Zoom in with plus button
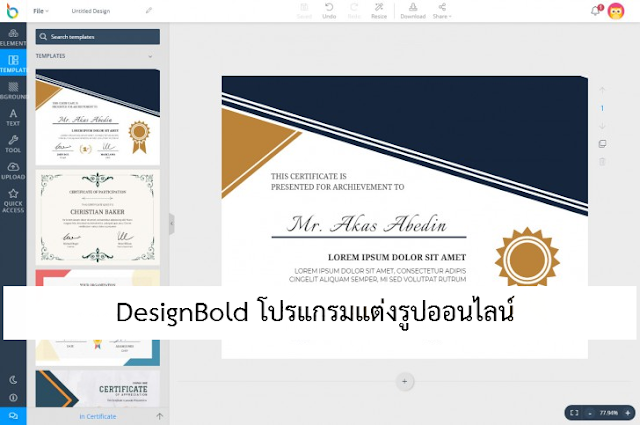The height and width of the screenshot is (425, 640). tap(628, 413)
